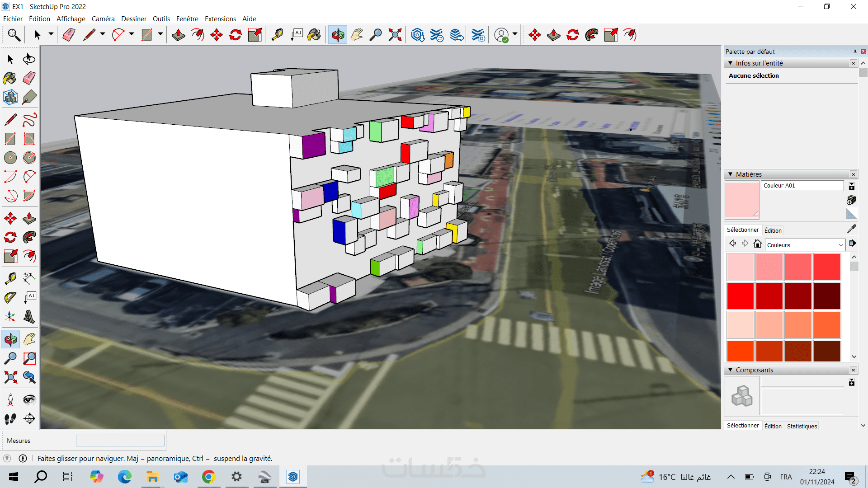868x488 pixels.
Task: Click the Mesures input field
Action: click(x=120, y=441)
